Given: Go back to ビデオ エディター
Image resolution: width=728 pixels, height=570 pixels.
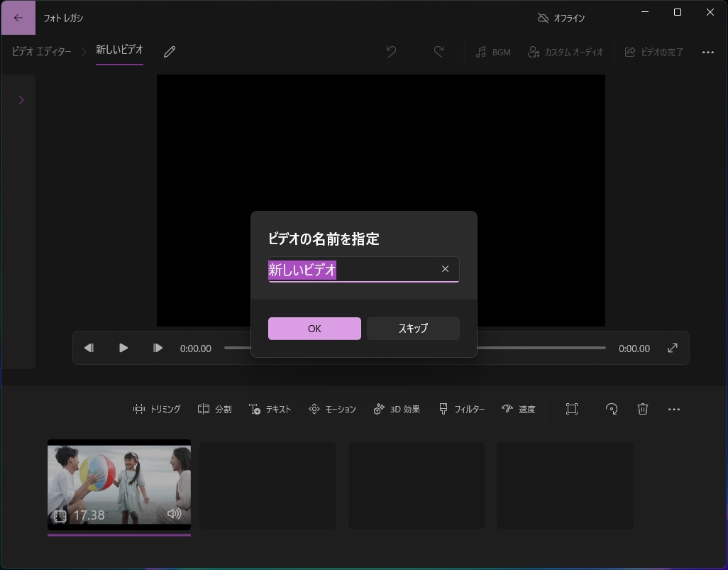Looking at the screenshot, I should [41, 51].
